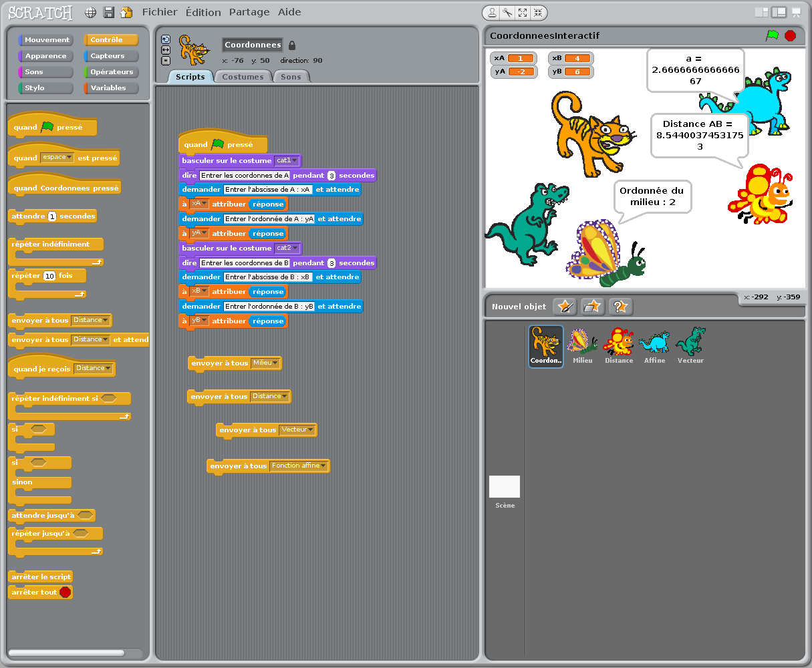Open the Sons block category

[x=46, y=72]
